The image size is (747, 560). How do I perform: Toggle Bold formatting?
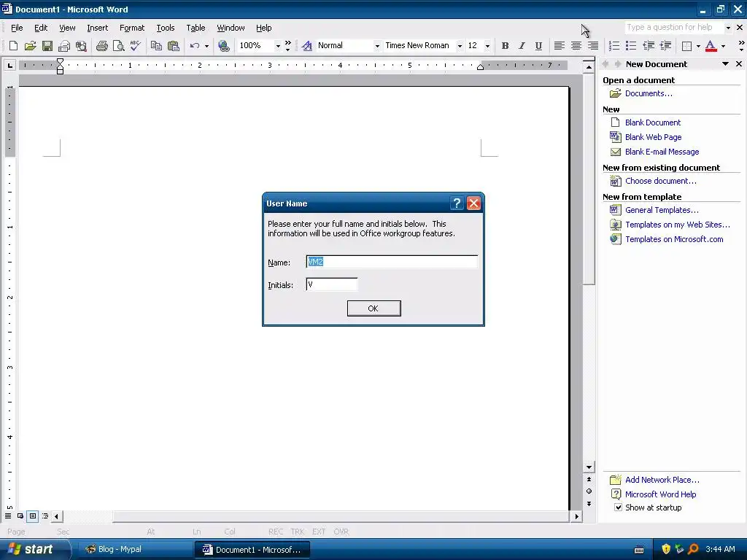[x=505, y=46]
